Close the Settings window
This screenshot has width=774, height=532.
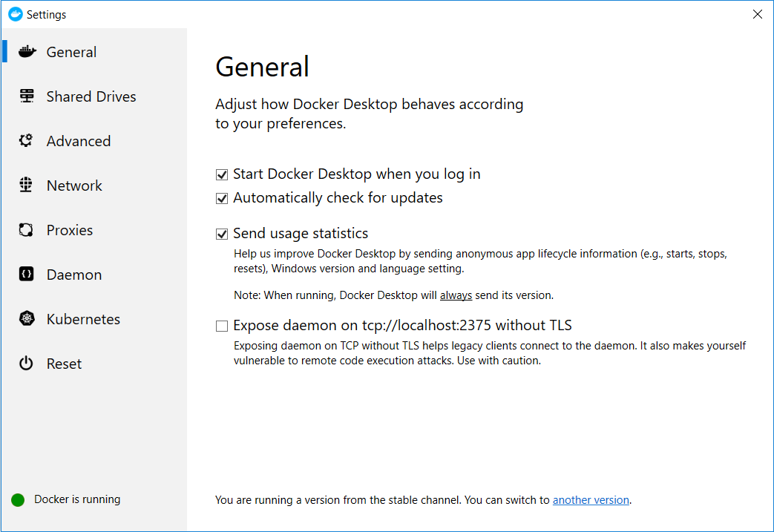(x=757, y=14)
